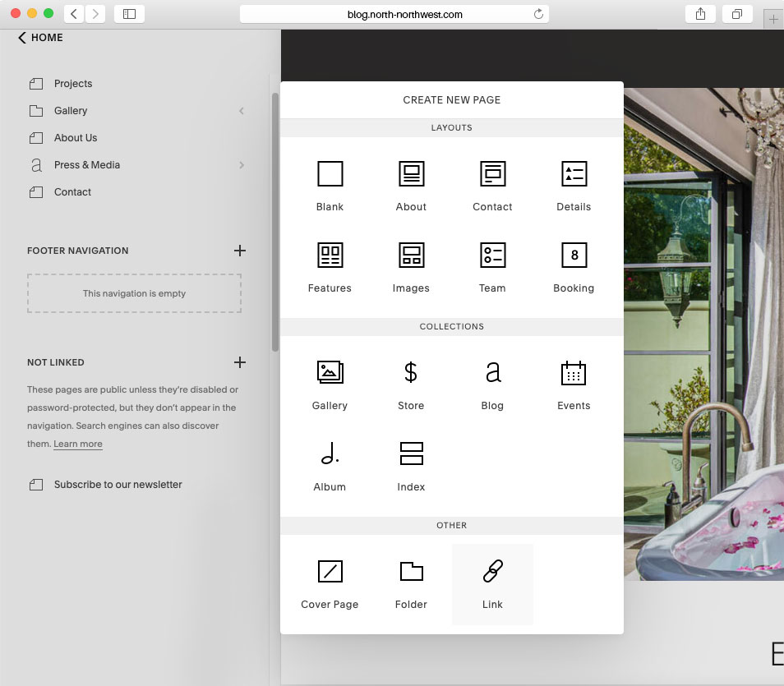The height and width of the screenshot is (686, 784).
Task: Add page to Footer Navigation
Action: pos(239,251)
